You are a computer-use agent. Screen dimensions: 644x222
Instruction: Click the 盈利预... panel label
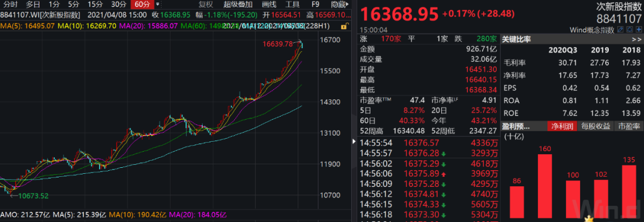point(516,126)
